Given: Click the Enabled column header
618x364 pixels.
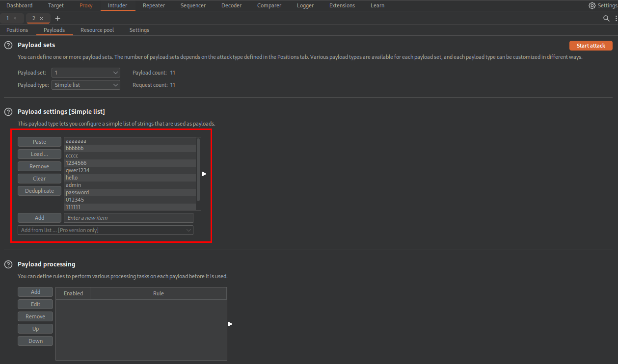Looking at the screenshot, I should [x=73, y=293].
